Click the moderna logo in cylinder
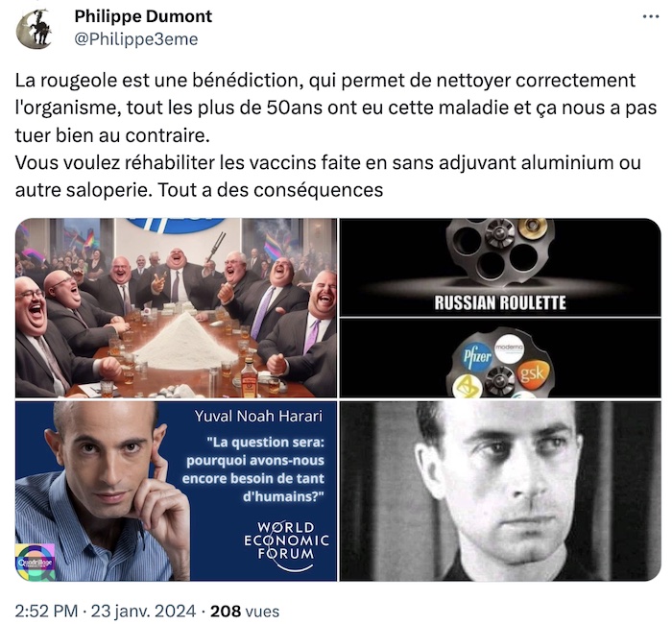Image resolution: width=672 pixels, height=624 pixels. coord(510,348)
